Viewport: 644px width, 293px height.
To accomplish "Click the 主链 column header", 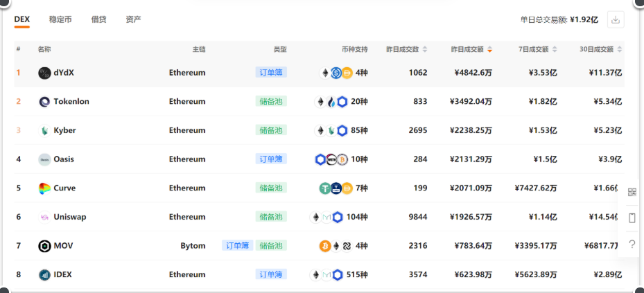I will (199, 50).
